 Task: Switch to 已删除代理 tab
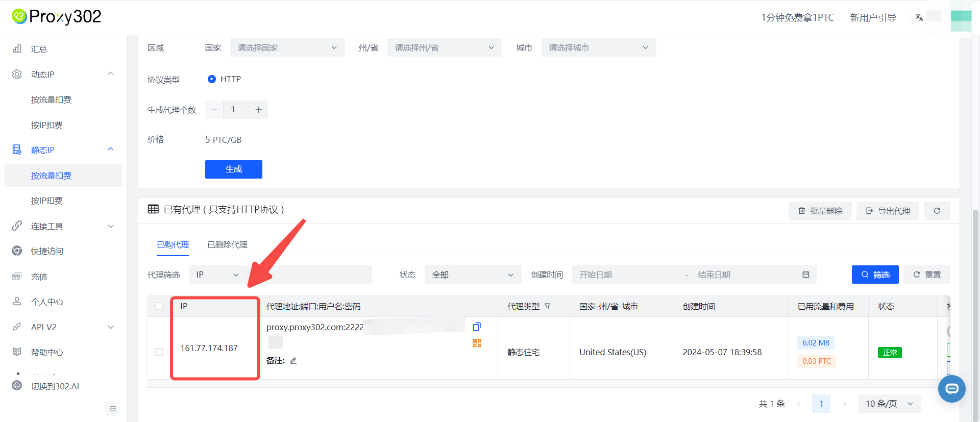point(228,245)
